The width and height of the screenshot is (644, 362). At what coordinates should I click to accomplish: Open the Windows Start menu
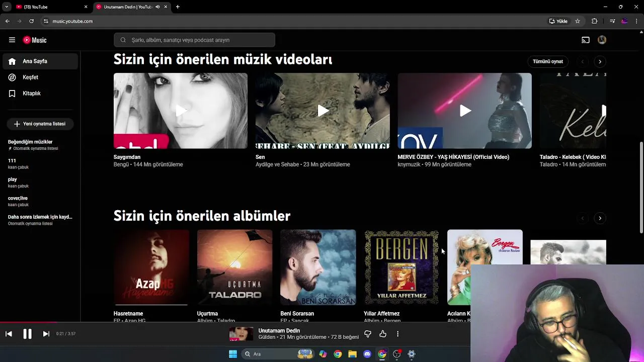[x=233, y=354]
